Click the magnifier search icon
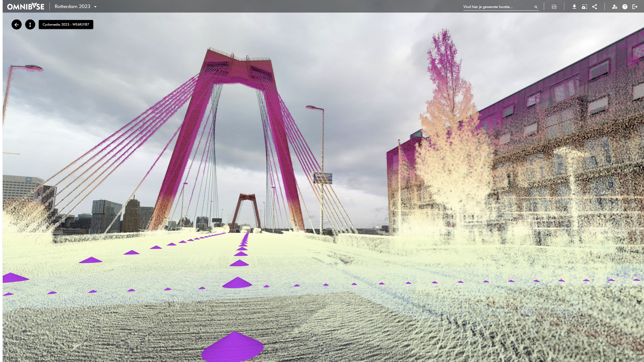644x362 pixels. tap(536, 7)
